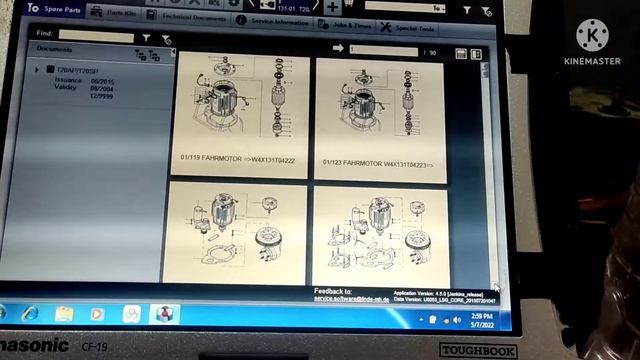
Task: Click the Issuance 06/2015 text
Action: (x=84, y=81)
